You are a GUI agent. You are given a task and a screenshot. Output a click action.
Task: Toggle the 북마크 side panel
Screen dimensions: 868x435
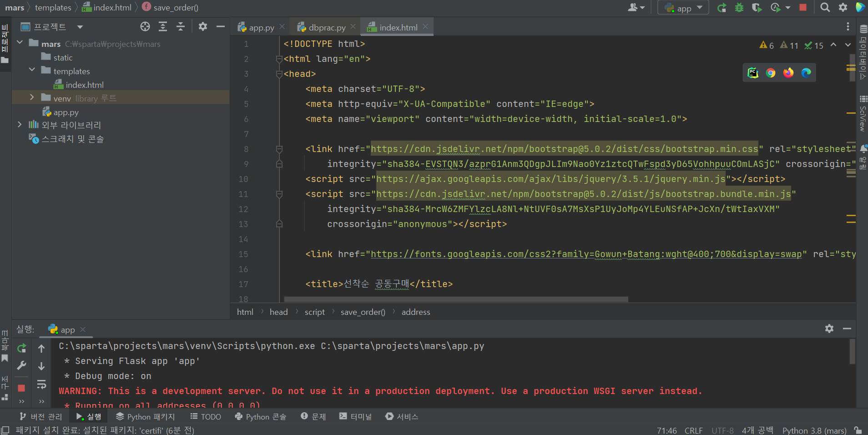(5, 346)
